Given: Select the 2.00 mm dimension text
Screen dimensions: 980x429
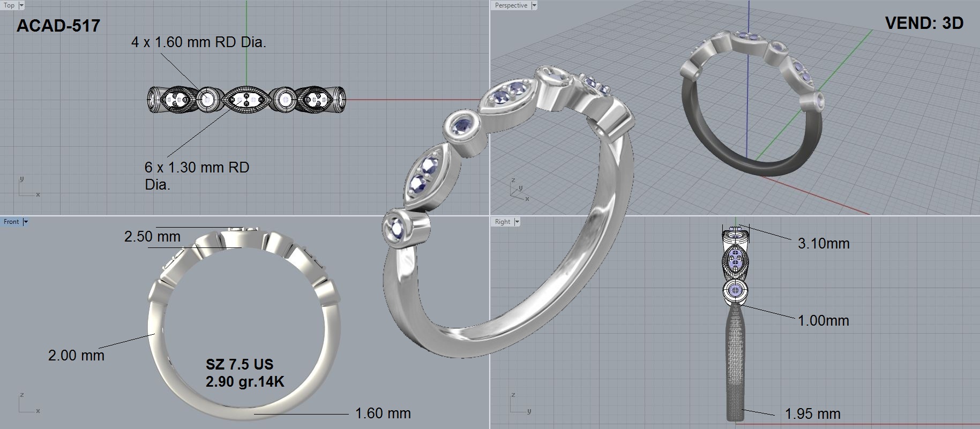Looking at the screenshot, I should [76, 355].
